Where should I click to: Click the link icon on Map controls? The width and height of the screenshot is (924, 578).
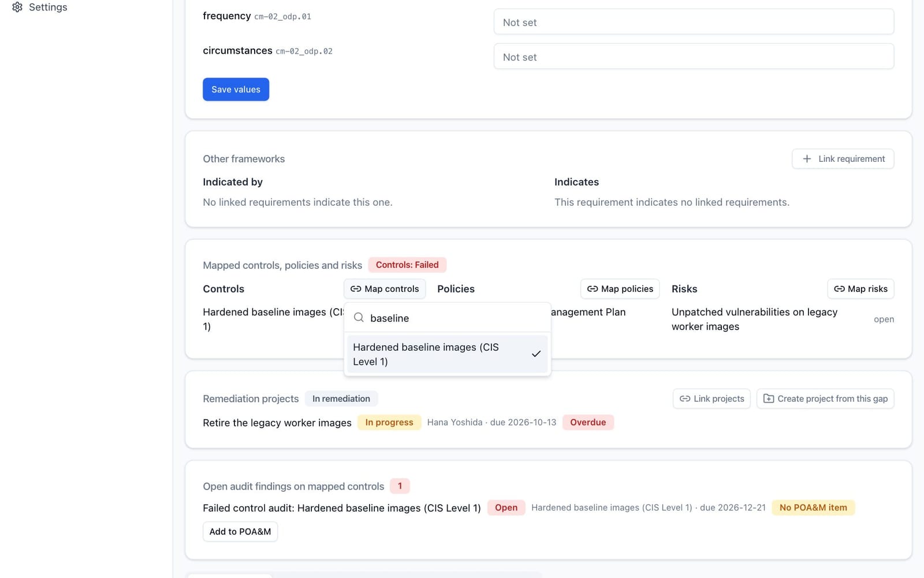pyautogui.click(x=356, y=288)
